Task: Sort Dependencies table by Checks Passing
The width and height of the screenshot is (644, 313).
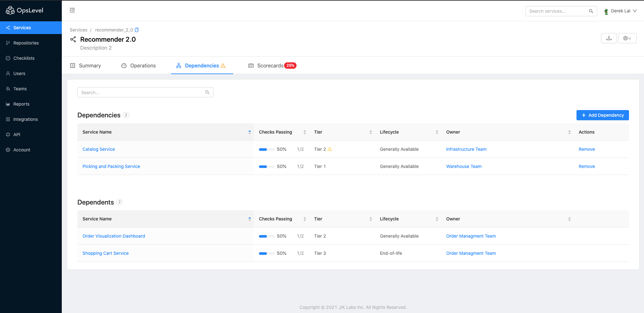Action: click(304, 132)
